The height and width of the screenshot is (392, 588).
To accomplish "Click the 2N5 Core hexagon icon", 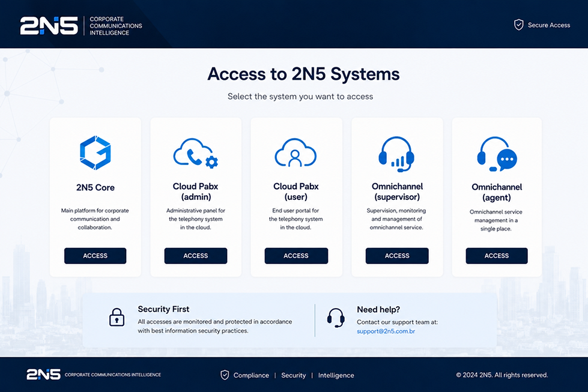I will click(x=95, y=153).
